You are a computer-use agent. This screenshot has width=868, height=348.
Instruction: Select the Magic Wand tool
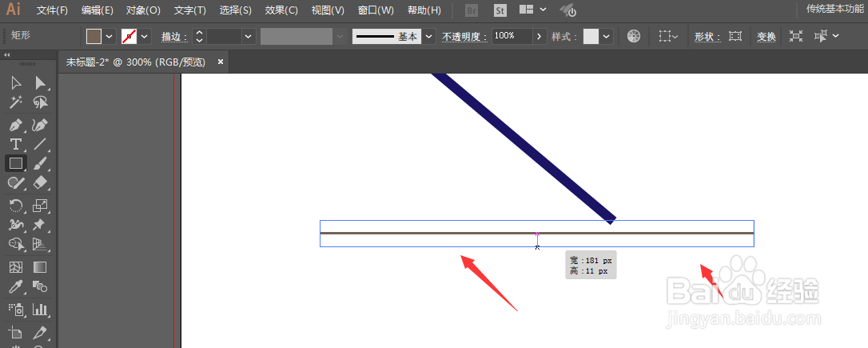pos(16,102)
